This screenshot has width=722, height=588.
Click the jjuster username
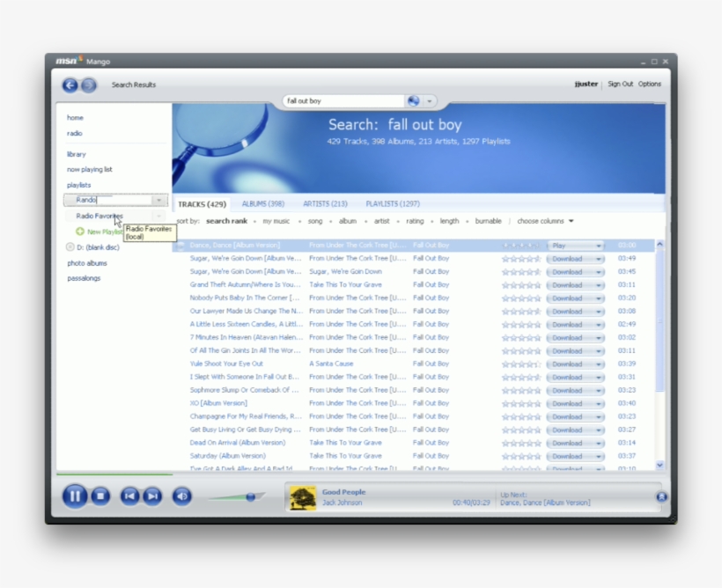tap(586, 85)
